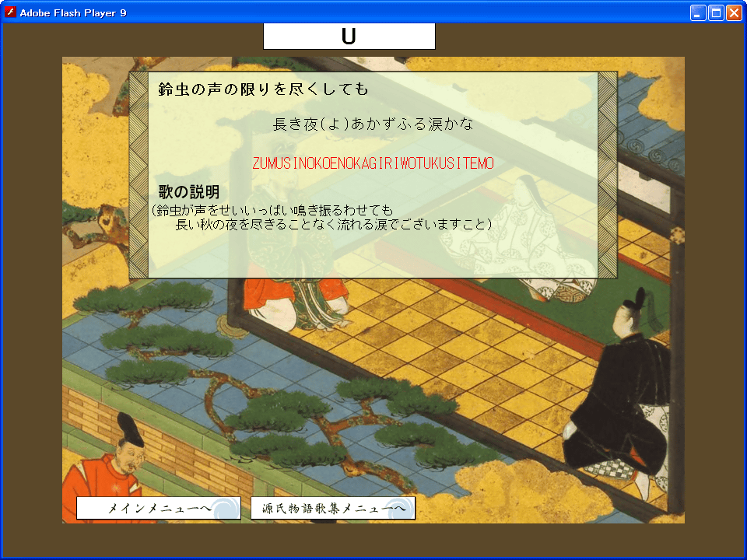Maximize the Adobe Flash Player window
747x560 pixels.
coord(716,13)
